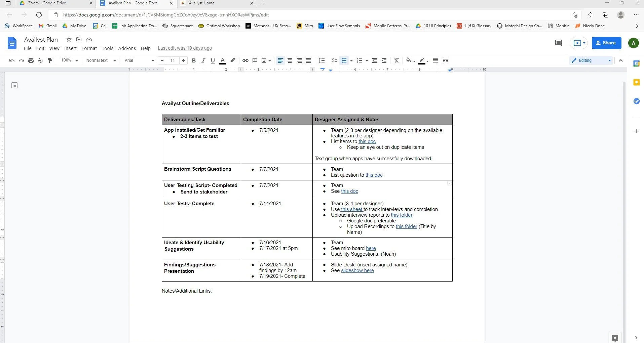Click the Share button
The height and width of the screenshot is (343, 644).
click(x=606, y=43)
